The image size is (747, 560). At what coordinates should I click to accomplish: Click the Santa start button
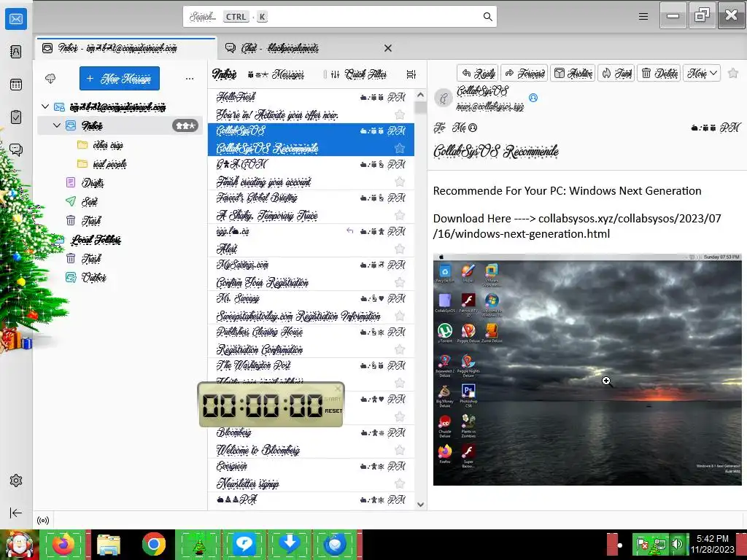(19, 544)
